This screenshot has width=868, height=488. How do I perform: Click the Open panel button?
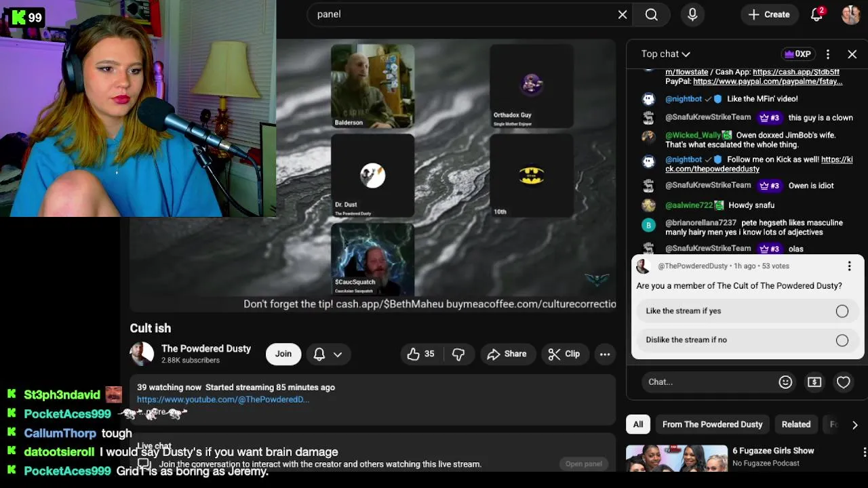tap(584, 464)
